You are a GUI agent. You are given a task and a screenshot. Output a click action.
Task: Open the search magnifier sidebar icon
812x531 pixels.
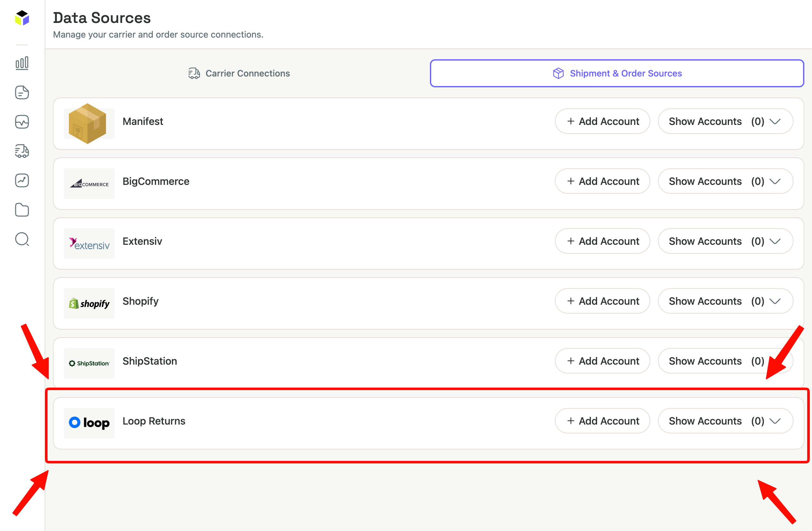[x=22, y=239]
